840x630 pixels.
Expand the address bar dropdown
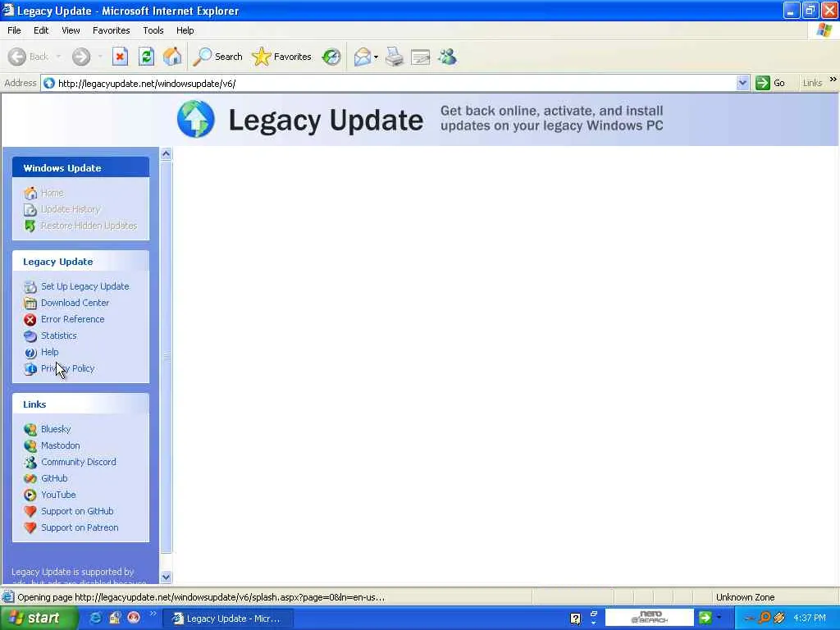pos(742,83)
